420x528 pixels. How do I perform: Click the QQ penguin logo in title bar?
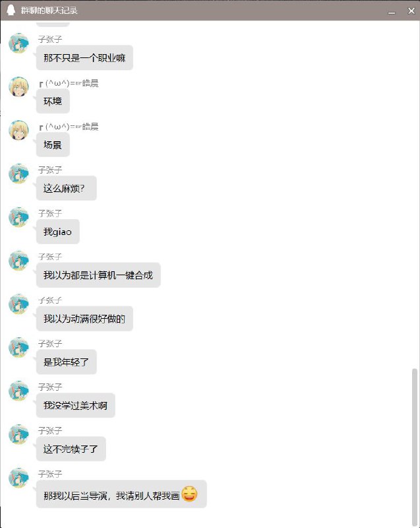(11, 11)
